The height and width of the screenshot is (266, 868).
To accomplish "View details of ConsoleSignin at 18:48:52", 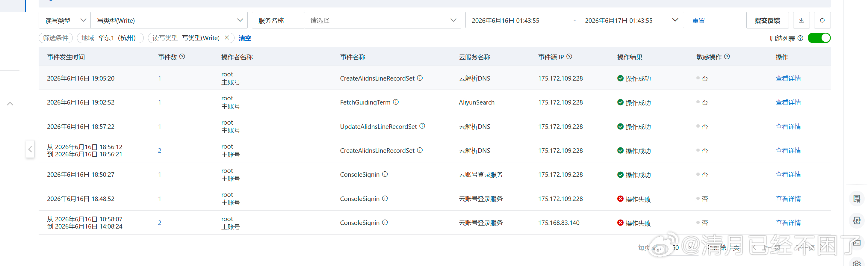I will (x=788, y=199).
